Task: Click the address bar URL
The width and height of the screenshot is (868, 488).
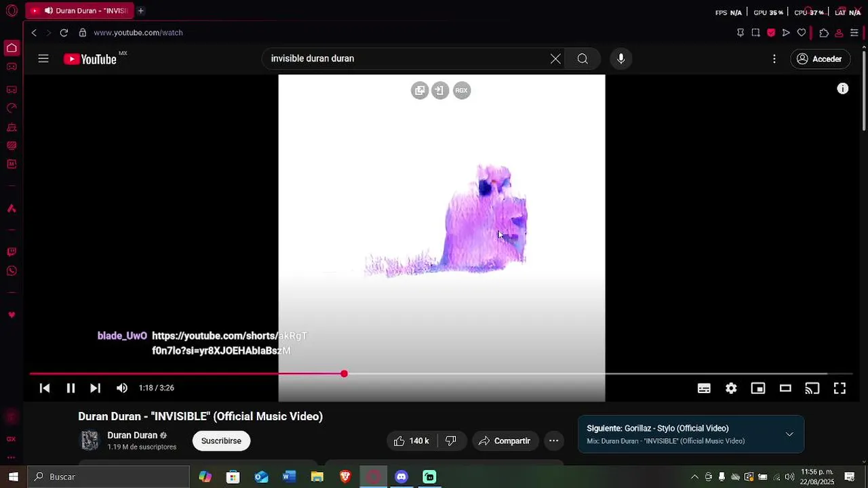Action: coord(138,33)
